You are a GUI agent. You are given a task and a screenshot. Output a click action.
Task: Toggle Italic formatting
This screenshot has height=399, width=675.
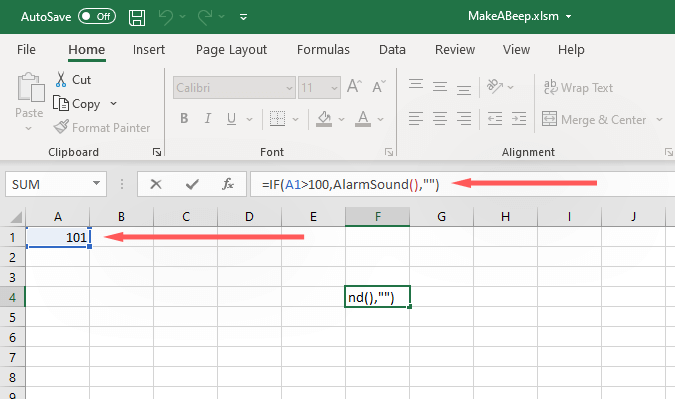pos(207,118)
